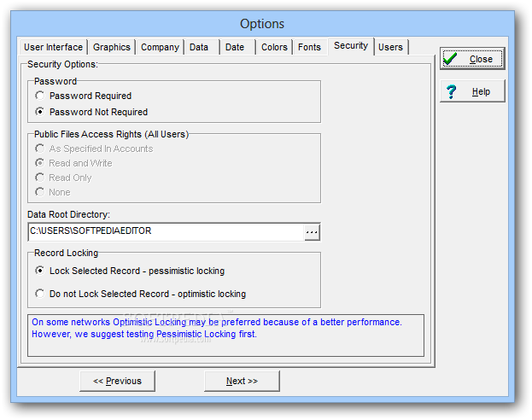Switch to the User Interface tab
This screenshot has height=420, width=532.
pyautogui.click(x=53, y=47)
